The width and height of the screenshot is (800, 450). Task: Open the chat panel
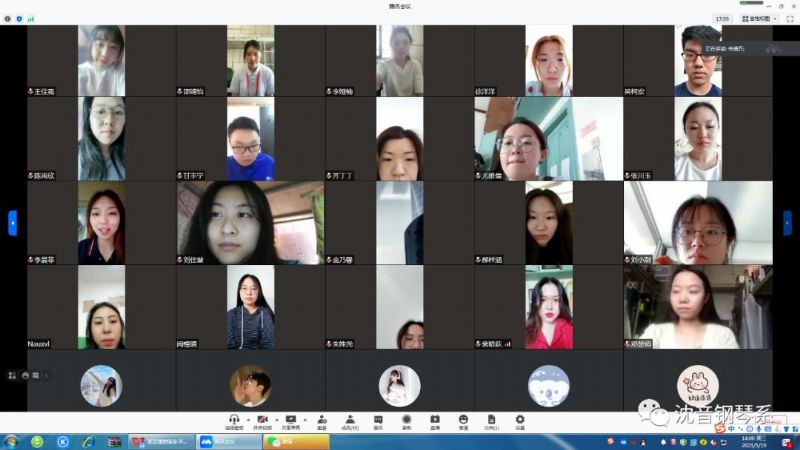pos(378,420)
